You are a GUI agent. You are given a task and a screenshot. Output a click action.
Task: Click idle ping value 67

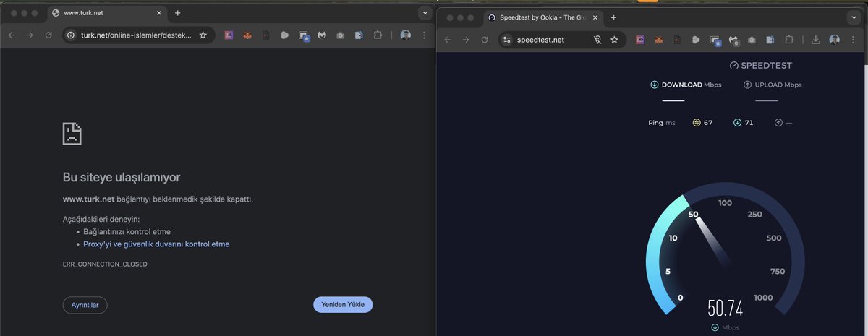708,123
